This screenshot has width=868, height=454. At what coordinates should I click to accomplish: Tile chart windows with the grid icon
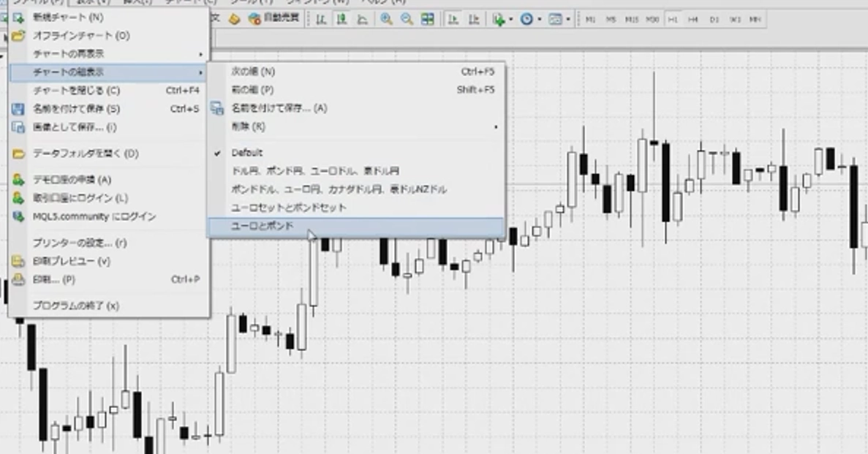pyautogui.click(x=427, y=20)
